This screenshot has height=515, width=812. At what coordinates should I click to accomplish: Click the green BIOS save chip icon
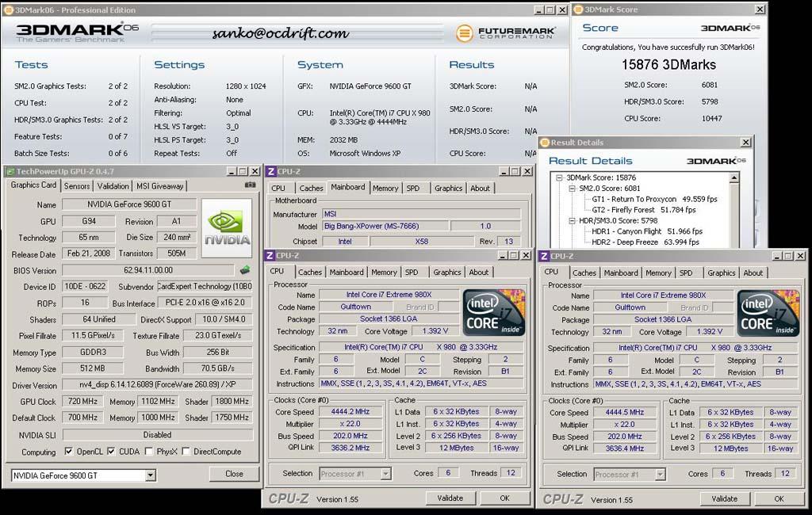point(245,269)
